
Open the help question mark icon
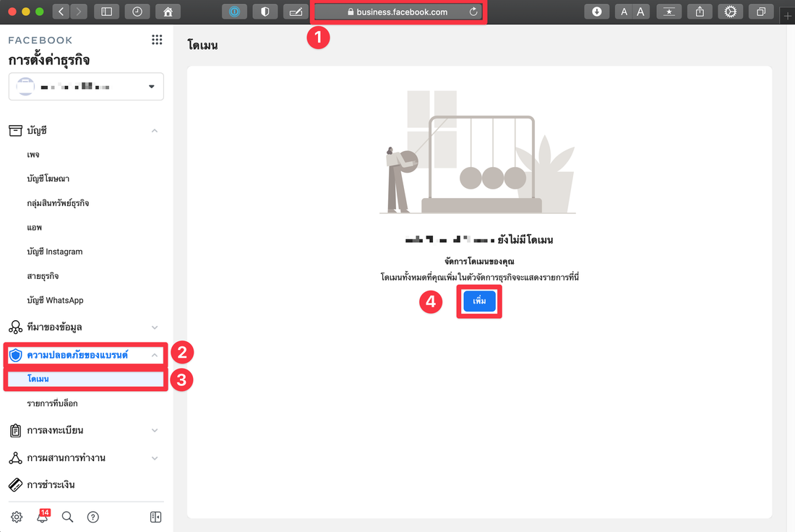93,517
